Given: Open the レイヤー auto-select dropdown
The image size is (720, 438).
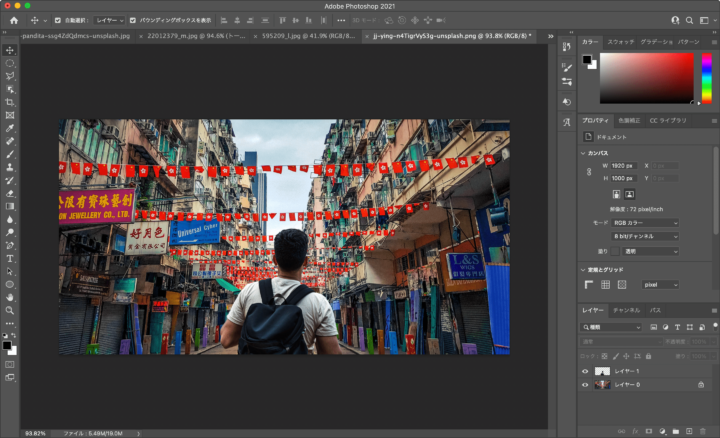Looking at the screenshot, I should [x=109, y=20].
